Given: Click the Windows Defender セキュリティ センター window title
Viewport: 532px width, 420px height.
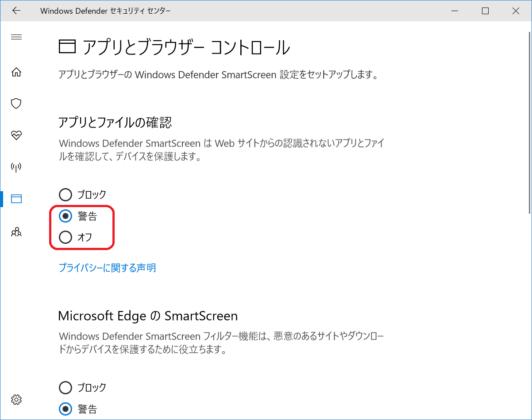Looking at the screenshot, I should point(105,11).
